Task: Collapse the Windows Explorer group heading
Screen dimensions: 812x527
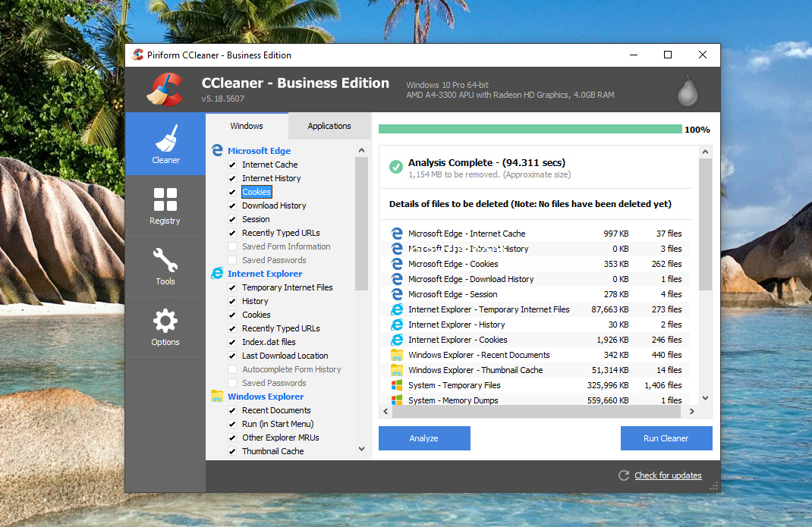Action: click(266, 396)
